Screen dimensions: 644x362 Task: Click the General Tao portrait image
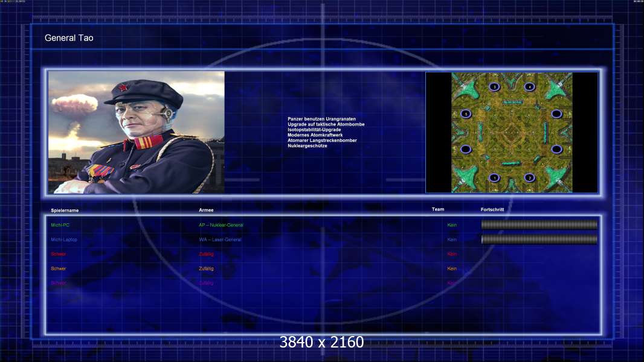pyautogui.click(x=137, y=132)
